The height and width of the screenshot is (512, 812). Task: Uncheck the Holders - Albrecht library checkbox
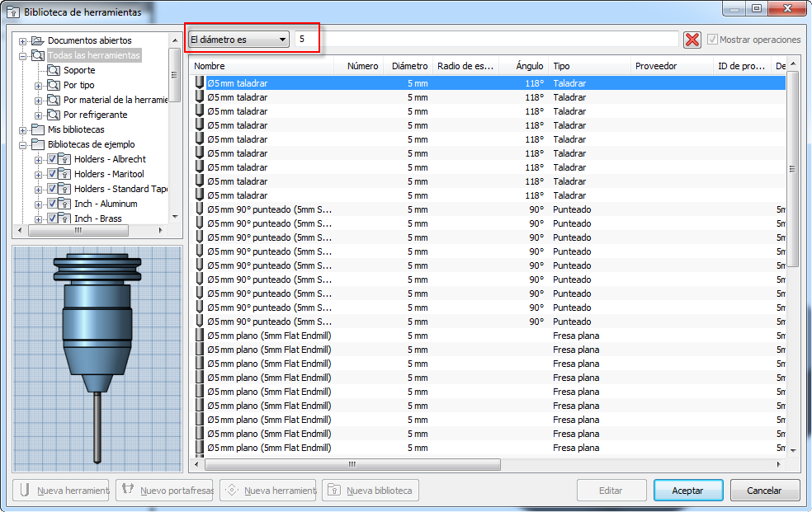[x=52, y=159]
